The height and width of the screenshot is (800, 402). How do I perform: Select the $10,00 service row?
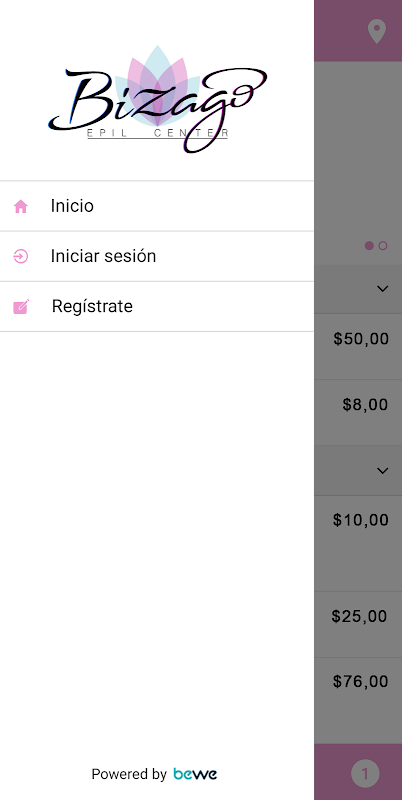click(358, 543)
